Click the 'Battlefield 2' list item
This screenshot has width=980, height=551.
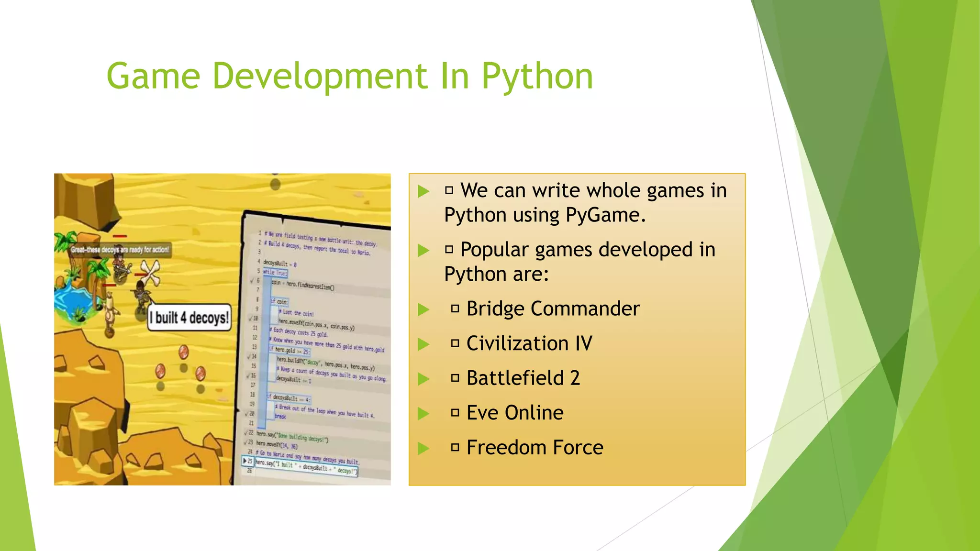tap(523, 378)
